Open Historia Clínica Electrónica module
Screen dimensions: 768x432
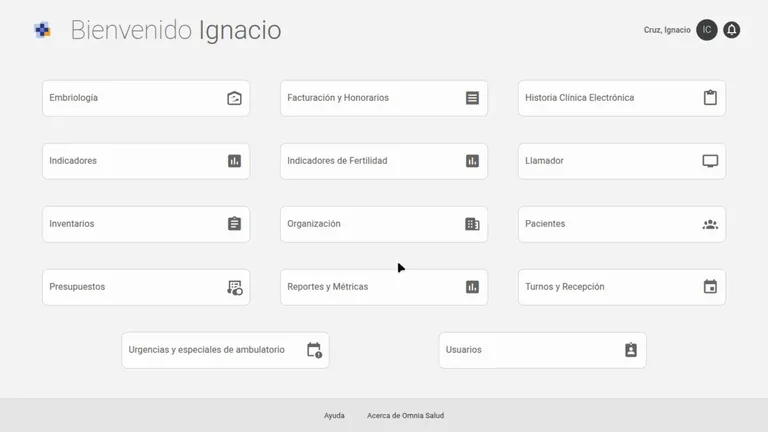(x=622, y=98)
